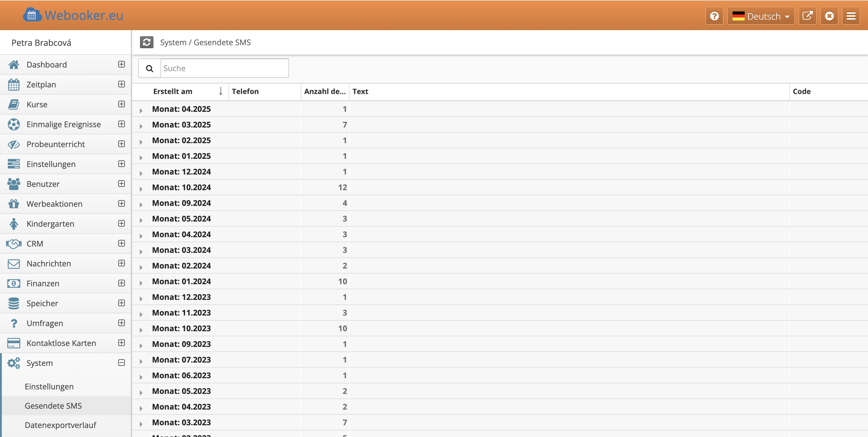Image resolution: width=868 pixels, height=437 pixels.
Task: Click the open in new window icon
Action: pos(807,16)
